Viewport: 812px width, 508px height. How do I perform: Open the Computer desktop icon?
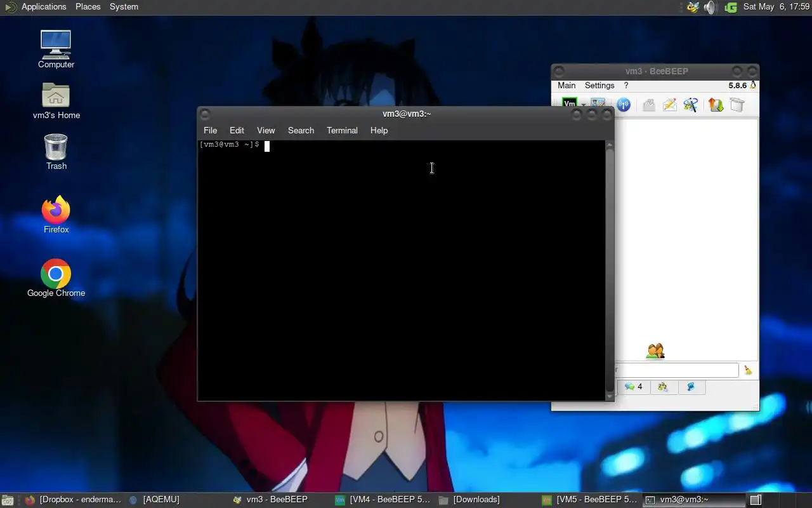(x=56, y=50)
